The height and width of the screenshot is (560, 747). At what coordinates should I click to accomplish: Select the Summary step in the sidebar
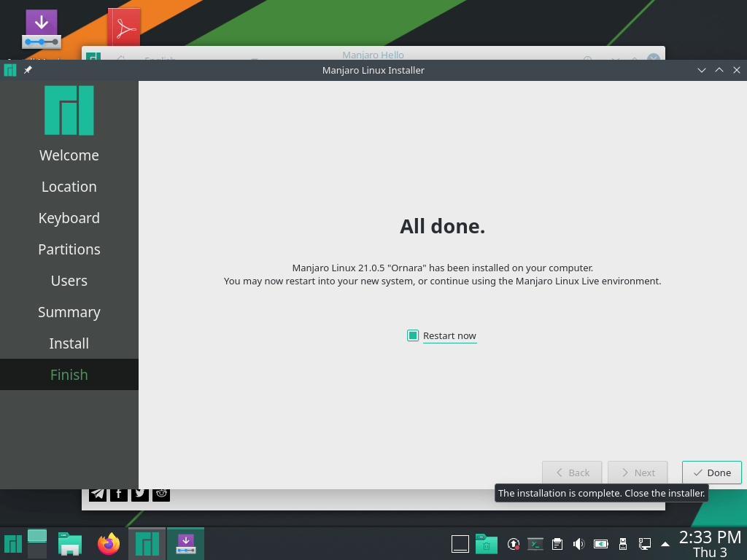coord(69,312)
